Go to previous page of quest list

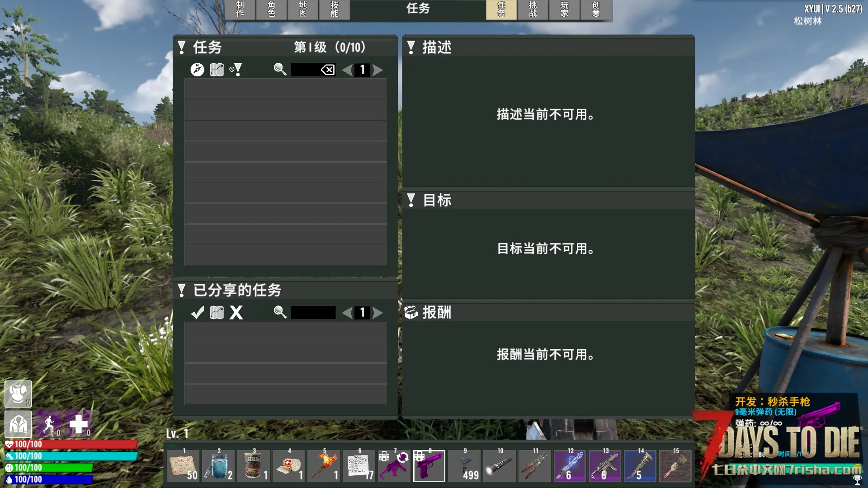347,70
